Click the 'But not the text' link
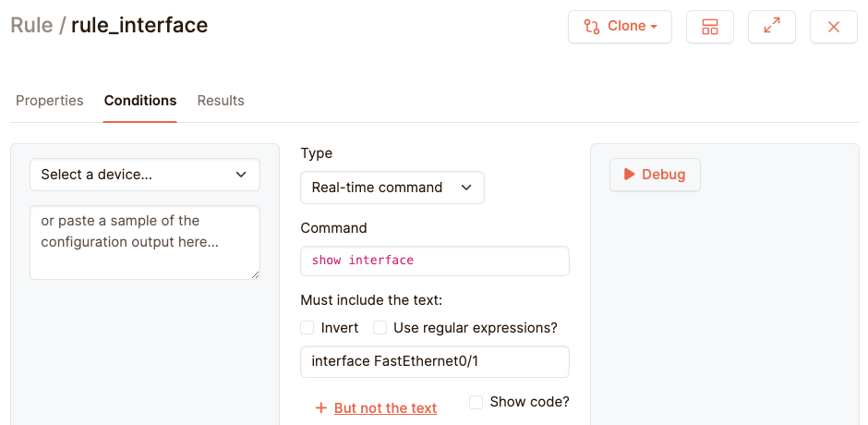The height and width of the screenshot is (425, 868). coord(385,407)
